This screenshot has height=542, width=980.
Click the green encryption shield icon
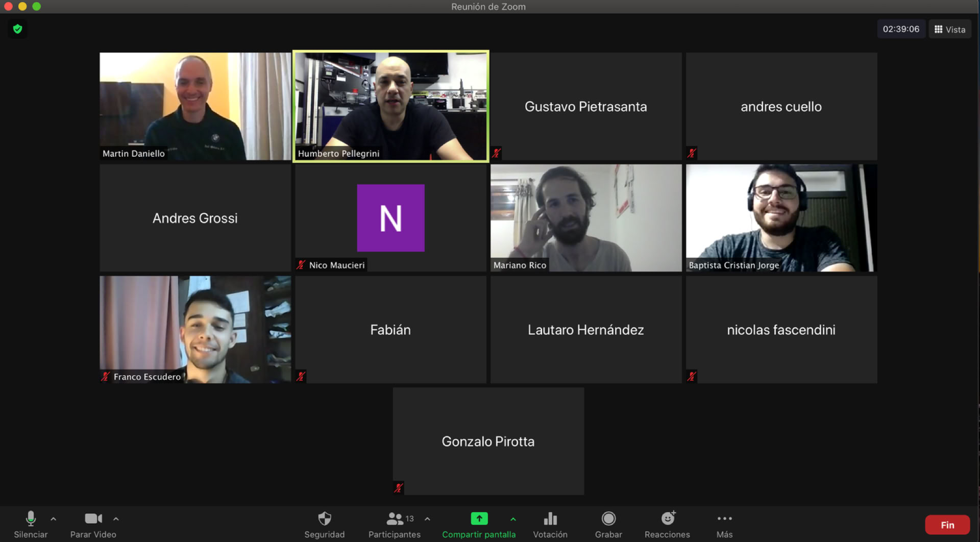tap(18, 29)
